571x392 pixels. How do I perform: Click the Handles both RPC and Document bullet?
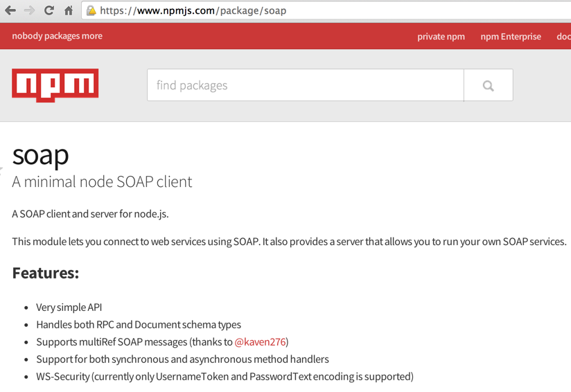tap(139, 325)
